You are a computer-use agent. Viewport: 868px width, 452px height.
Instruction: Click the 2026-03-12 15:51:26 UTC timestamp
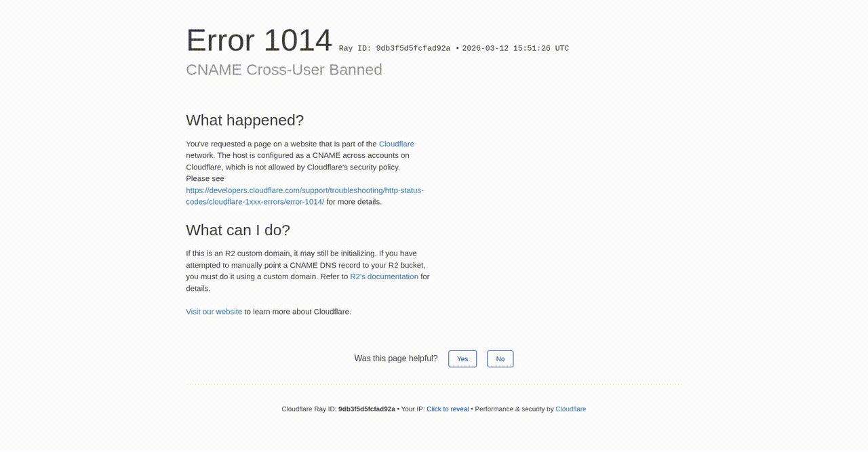click(515, 49)
